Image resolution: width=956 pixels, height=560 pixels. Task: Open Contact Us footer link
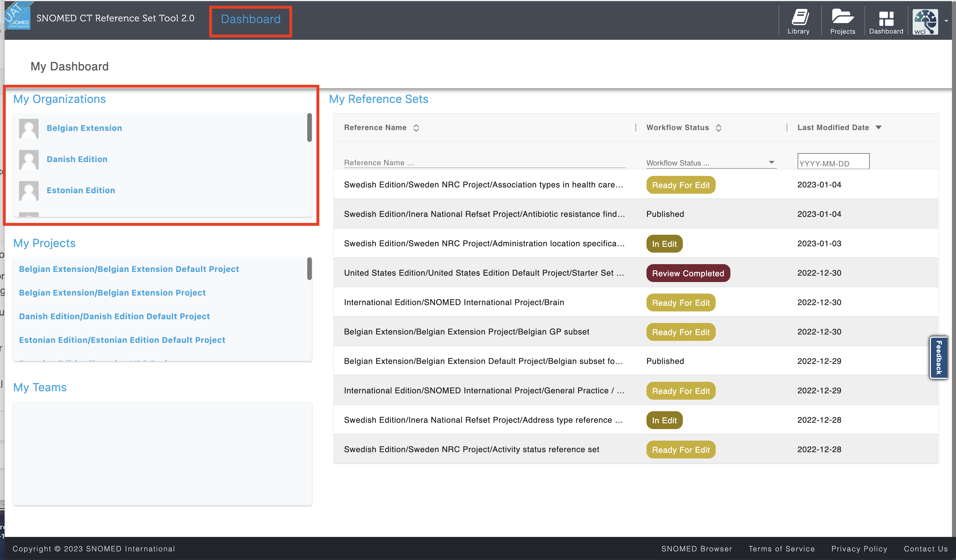[926, 549]
